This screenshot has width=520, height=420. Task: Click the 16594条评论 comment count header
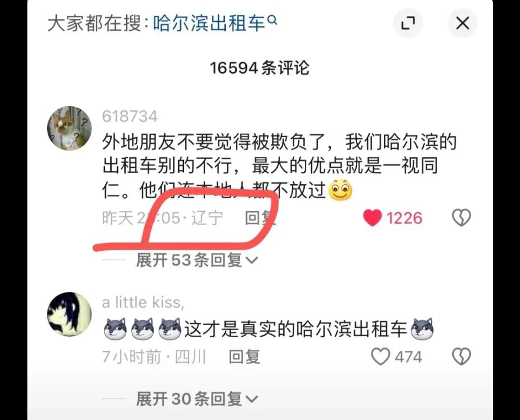(260, 68)
